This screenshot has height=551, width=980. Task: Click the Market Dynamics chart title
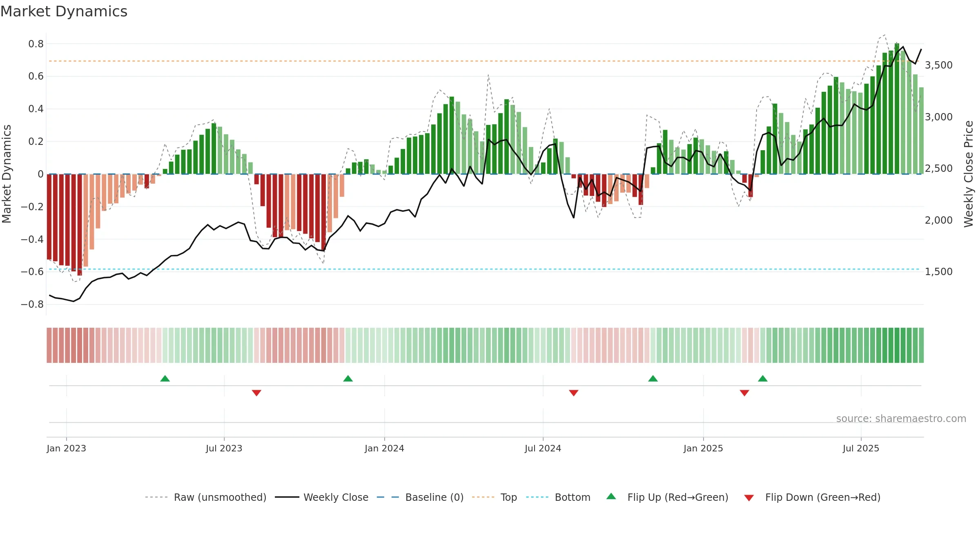pos(64,11)
